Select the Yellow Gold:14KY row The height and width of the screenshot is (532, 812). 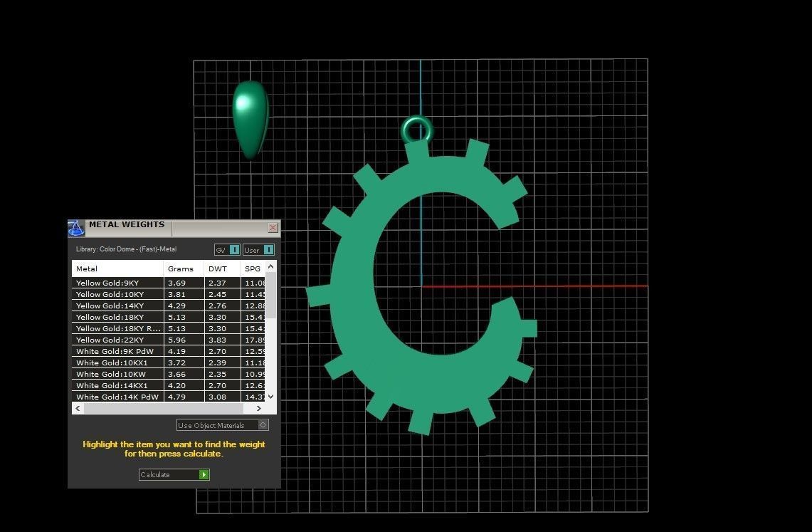169,306
